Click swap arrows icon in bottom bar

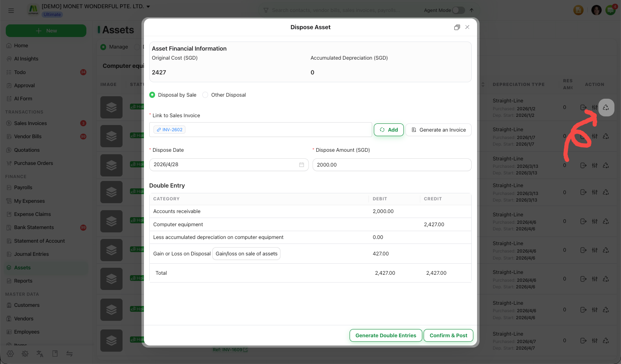[x=70, y=354]
